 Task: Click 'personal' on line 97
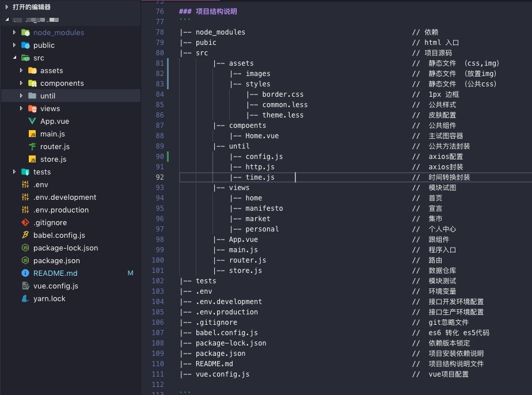coord(262,229)
